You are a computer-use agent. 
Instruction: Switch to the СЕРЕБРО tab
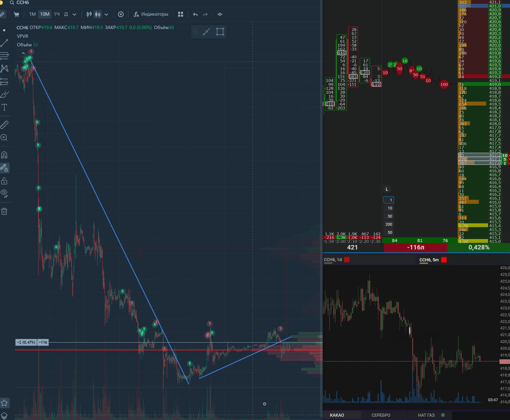point(381,415)
